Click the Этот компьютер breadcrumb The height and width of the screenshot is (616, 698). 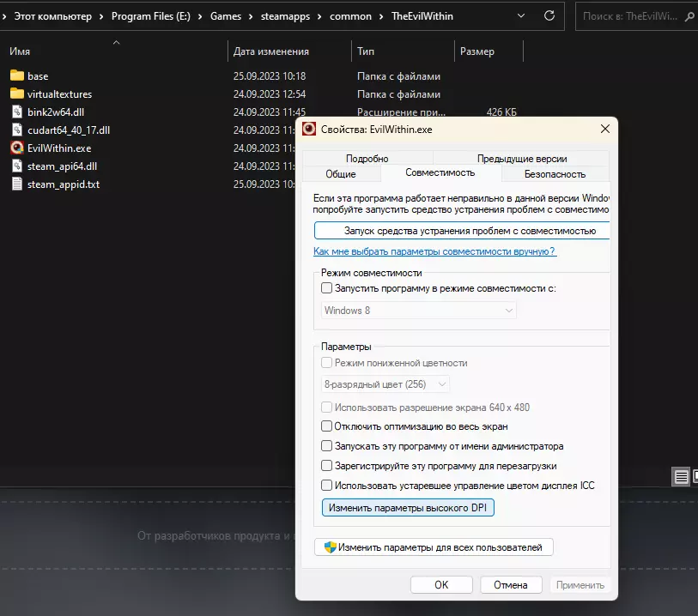53,16
